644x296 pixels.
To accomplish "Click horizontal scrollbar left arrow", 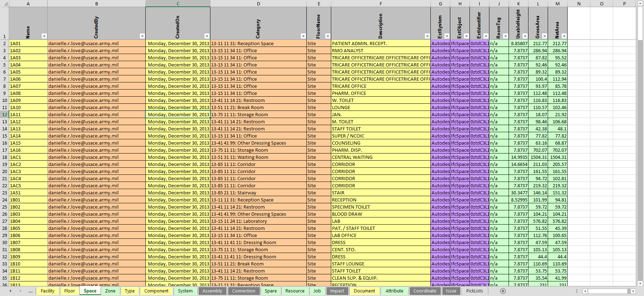I will pos(585,291).
